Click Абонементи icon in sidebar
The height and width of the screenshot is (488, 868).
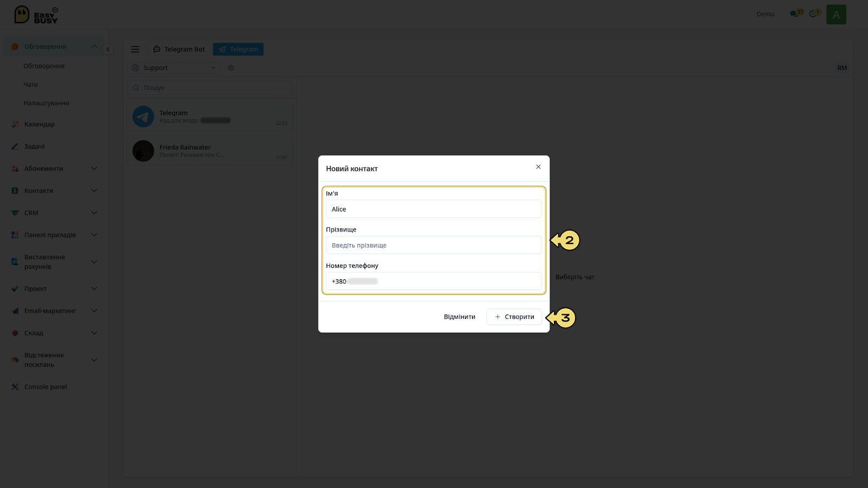pos(15,169)
